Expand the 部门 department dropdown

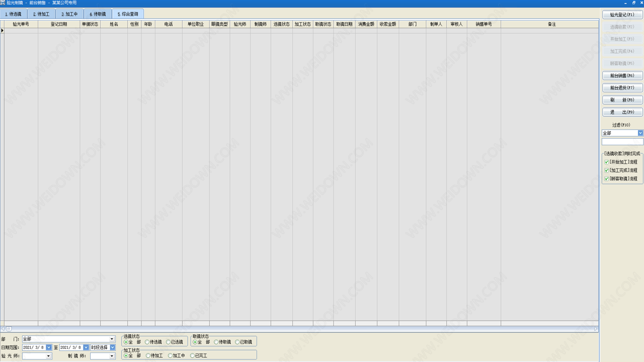tap(112, 339)
